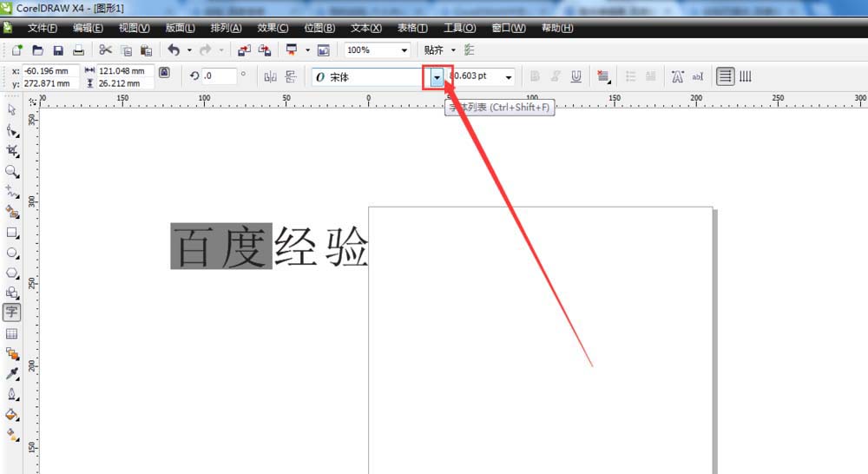The height and width of the screenshot is (474, 868).
Task: Paste from clipboard with the paste icon
Action: click(146, 50)
